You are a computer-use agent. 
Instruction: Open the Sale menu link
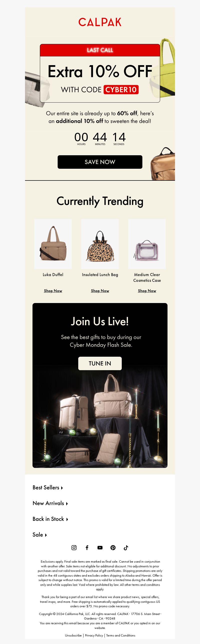39,535
